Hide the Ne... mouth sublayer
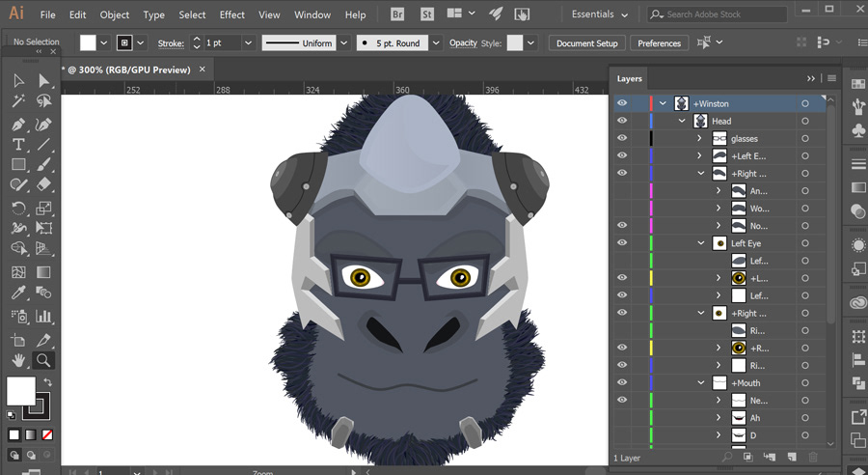This screenshot has width=868, height=475. tap(622, 400)
